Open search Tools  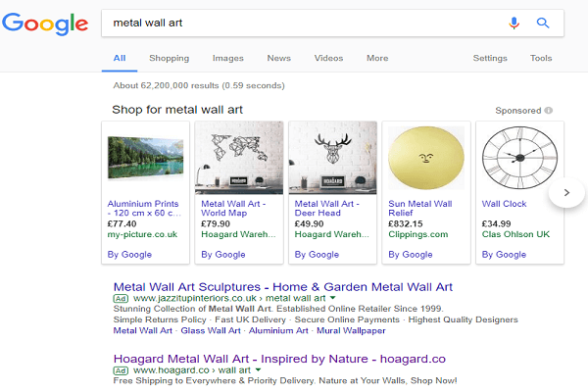[541, 58]
